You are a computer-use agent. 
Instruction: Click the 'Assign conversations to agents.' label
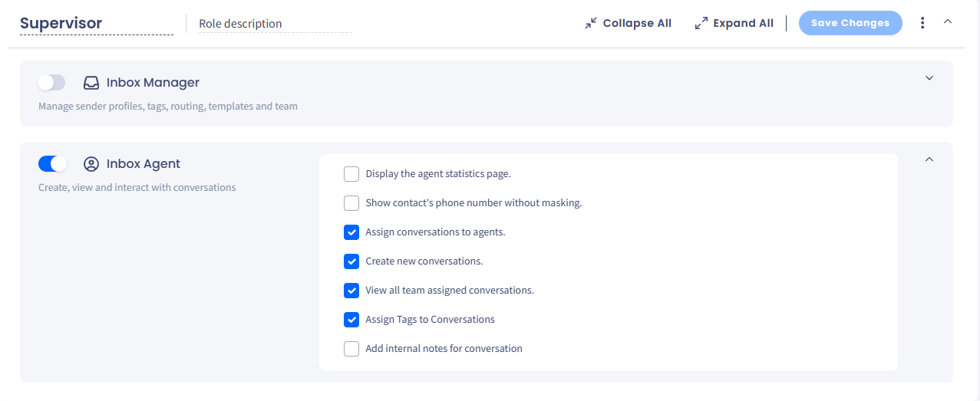pos(435,232)
